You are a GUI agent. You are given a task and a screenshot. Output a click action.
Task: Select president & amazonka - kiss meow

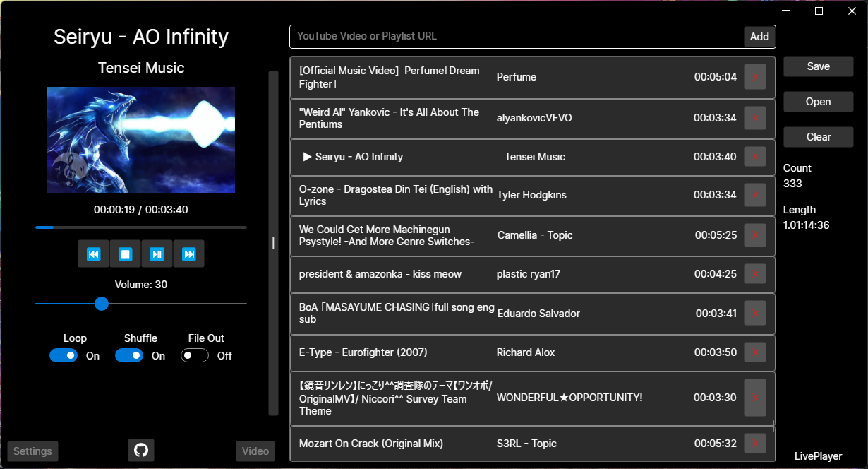tap(380, 274)
